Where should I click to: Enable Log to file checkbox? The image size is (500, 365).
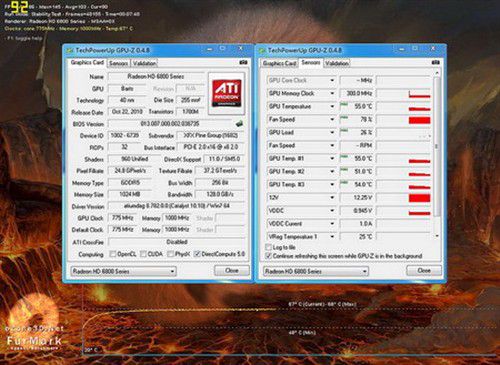click(268, 247)
